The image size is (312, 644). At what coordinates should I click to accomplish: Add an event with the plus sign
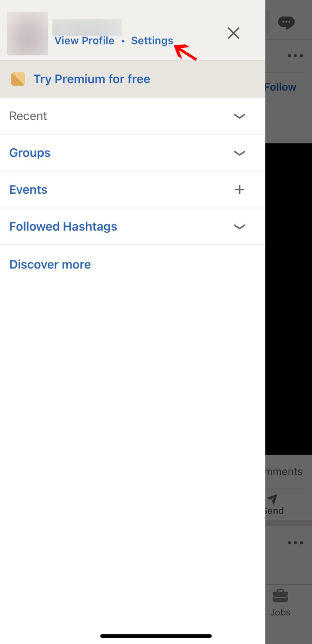(239, 190)
